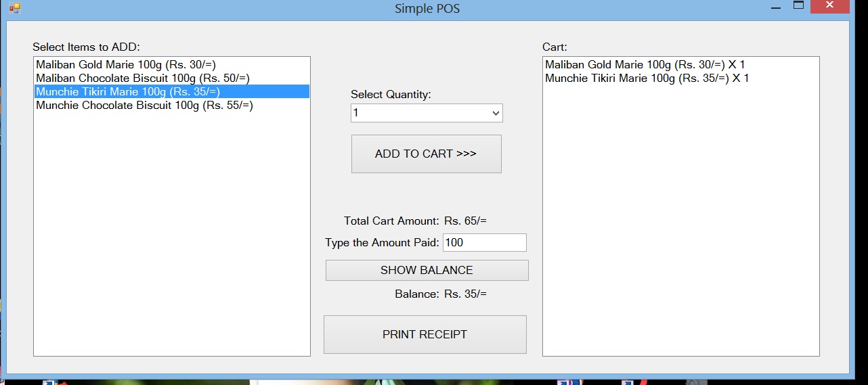Click the Select Items to ADD label

(86, 47)
